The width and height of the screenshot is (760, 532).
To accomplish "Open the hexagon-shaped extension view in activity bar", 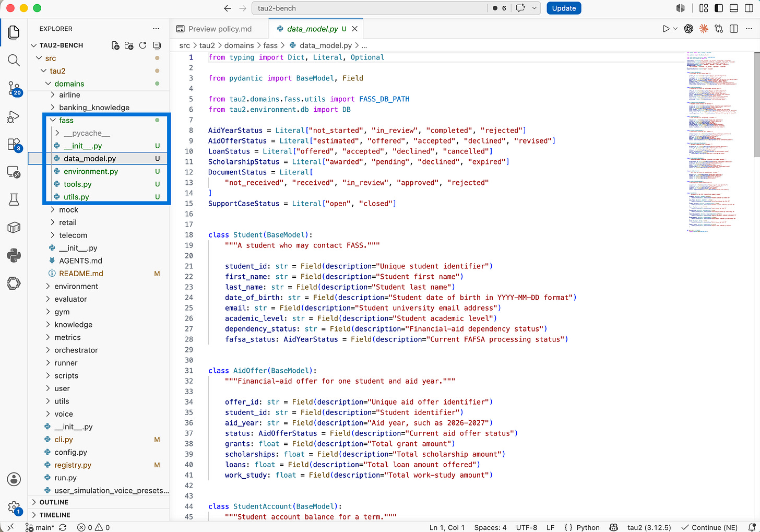I will click(x=14, y=283).
